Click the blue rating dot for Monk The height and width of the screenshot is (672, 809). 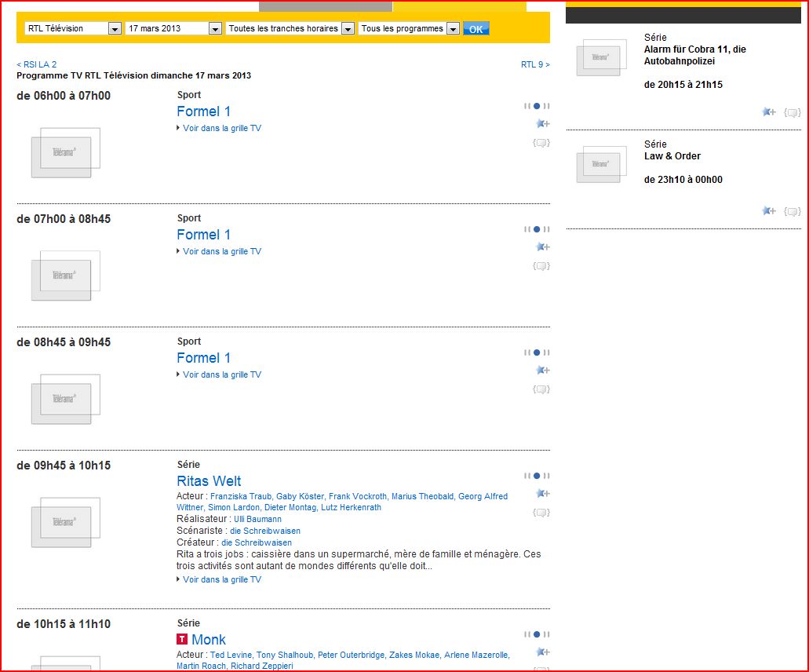click(x=537, y=634)
